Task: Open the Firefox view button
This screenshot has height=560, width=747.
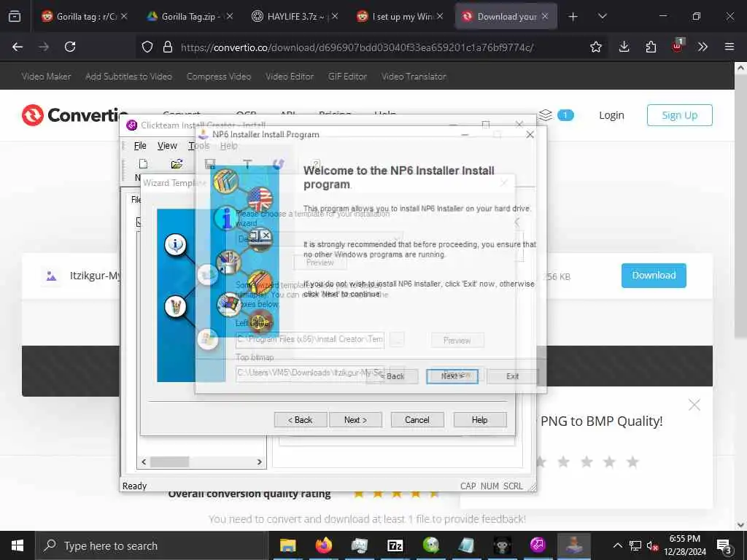Action: 15,17
